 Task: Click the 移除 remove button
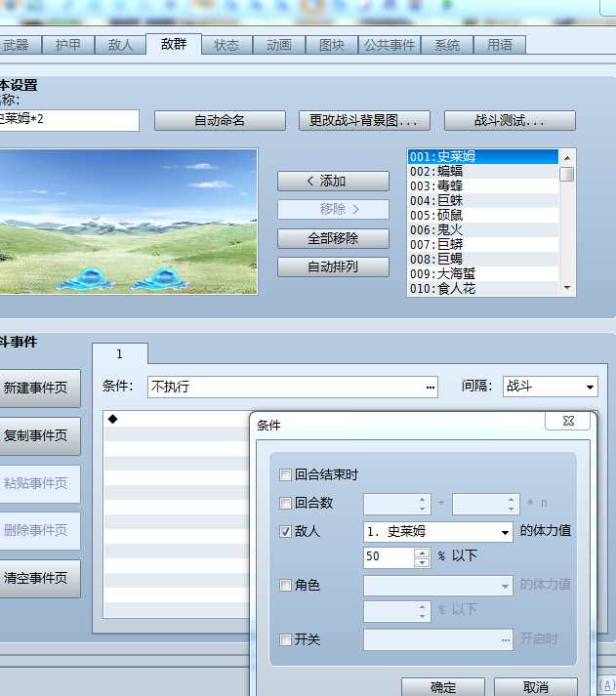333,209
